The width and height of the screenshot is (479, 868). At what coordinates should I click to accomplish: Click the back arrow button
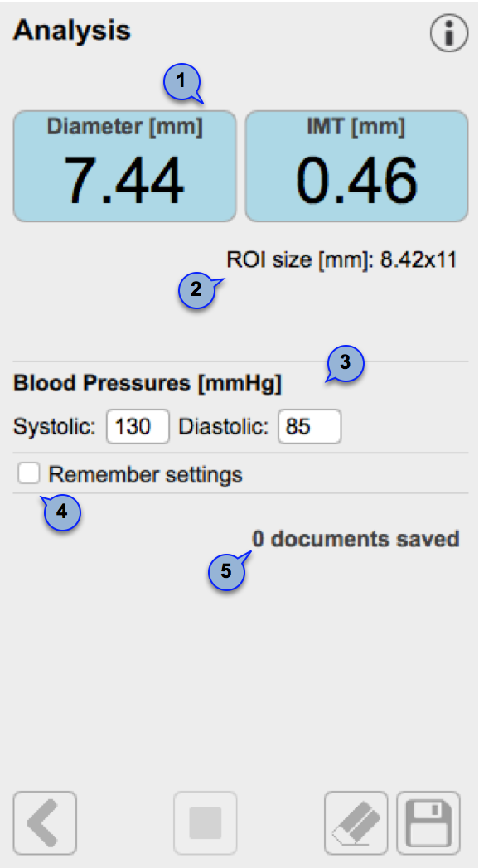[x=45, y=822]
